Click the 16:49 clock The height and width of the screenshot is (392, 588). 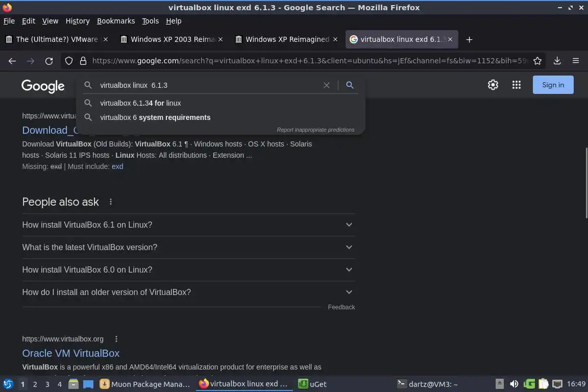click(576, 384)
